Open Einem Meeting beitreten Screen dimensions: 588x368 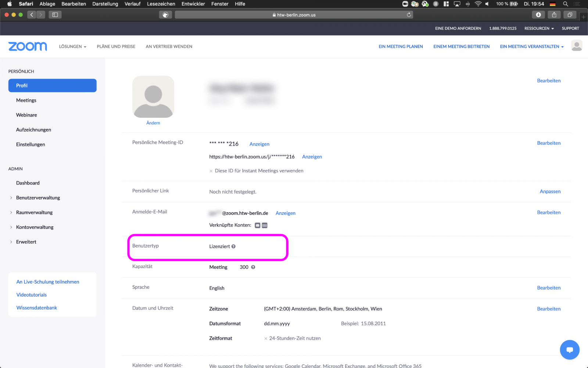tap(461, 46)
